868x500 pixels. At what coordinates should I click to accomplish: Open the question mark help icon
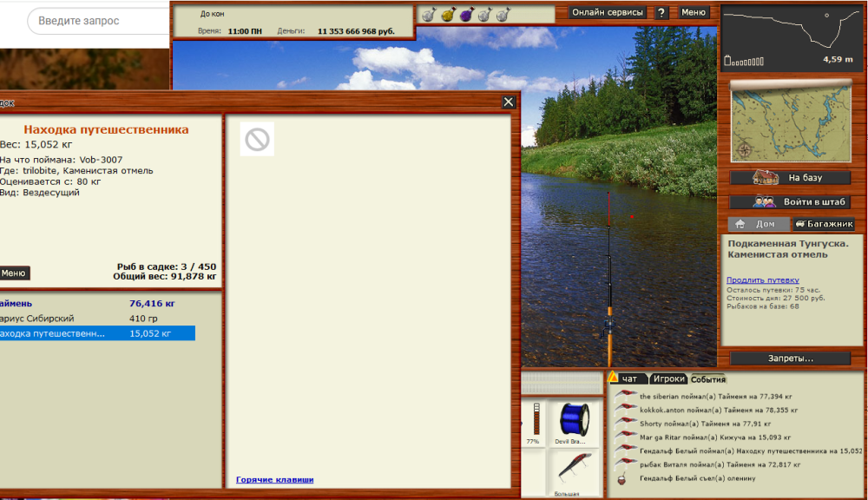tap(661, 11)
